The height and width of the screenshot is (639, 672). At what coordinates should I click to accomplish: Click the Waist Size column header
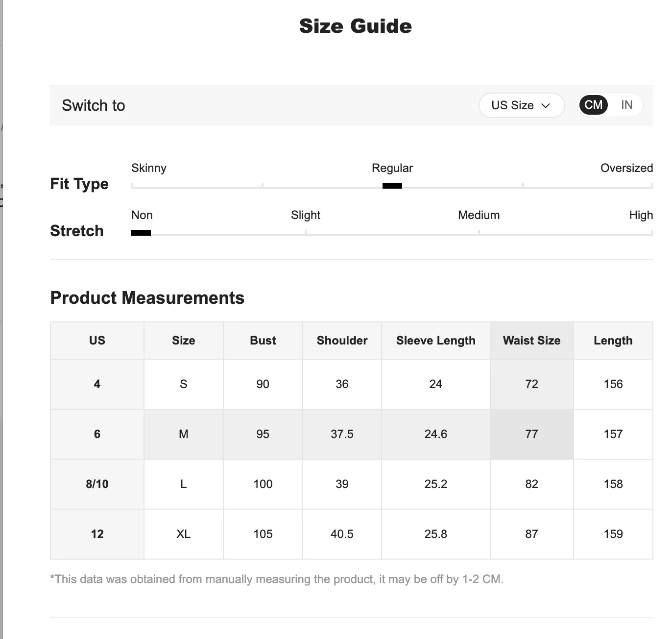(531, 341)
